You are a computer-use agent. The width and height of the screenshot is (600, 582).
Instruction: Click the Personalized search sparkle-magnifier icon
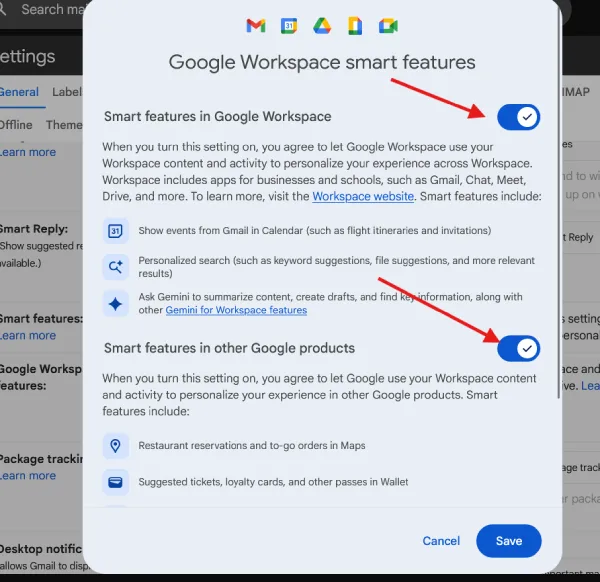[115, 267]
